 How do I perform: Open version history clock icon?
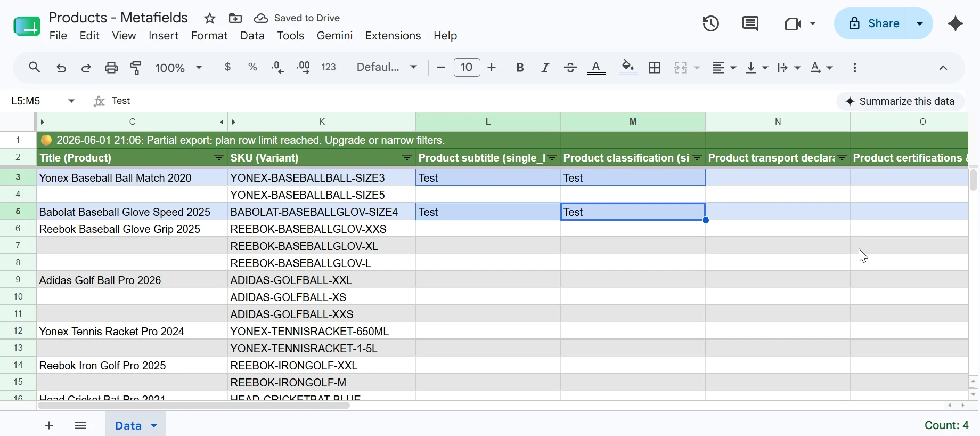coord(711,23)
